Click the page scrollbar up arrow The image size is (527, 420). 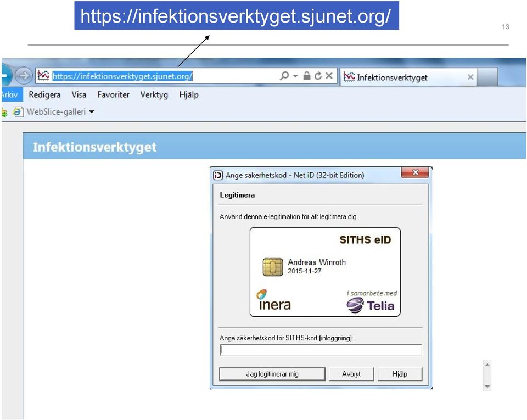[x=487, y=365]
